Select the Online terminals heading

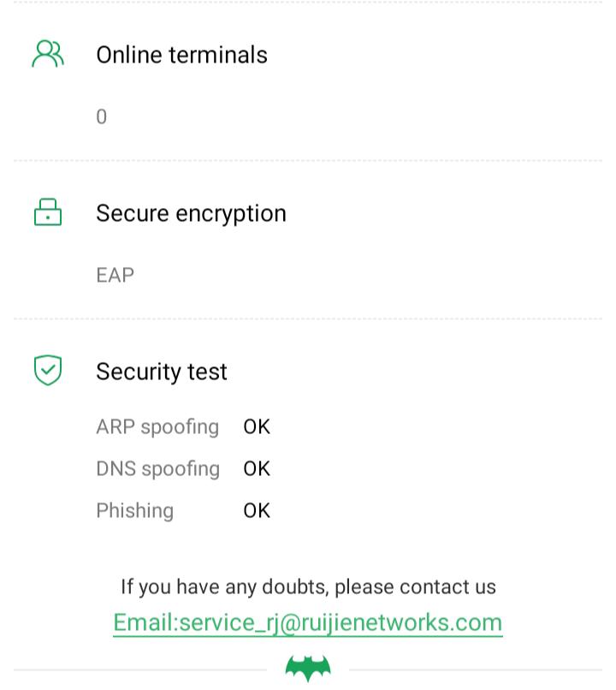pyautogui.click(x=181, y=55)
